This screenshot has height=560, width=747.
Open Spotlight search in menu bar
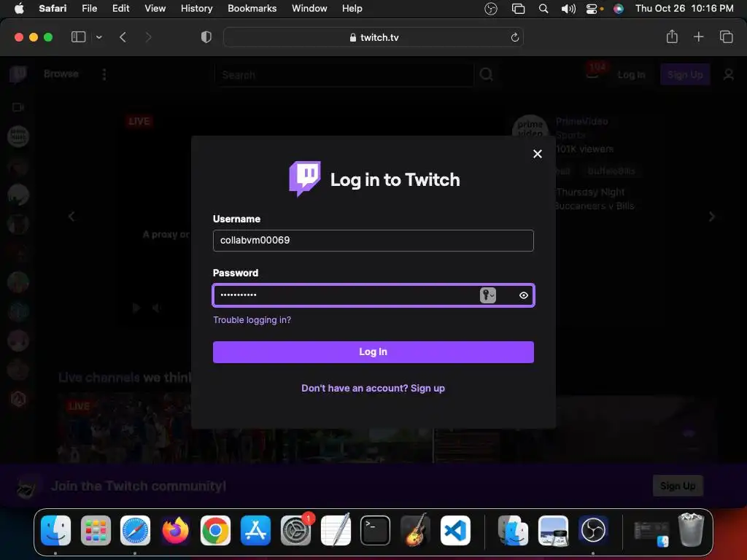click(x=543, y=9)
